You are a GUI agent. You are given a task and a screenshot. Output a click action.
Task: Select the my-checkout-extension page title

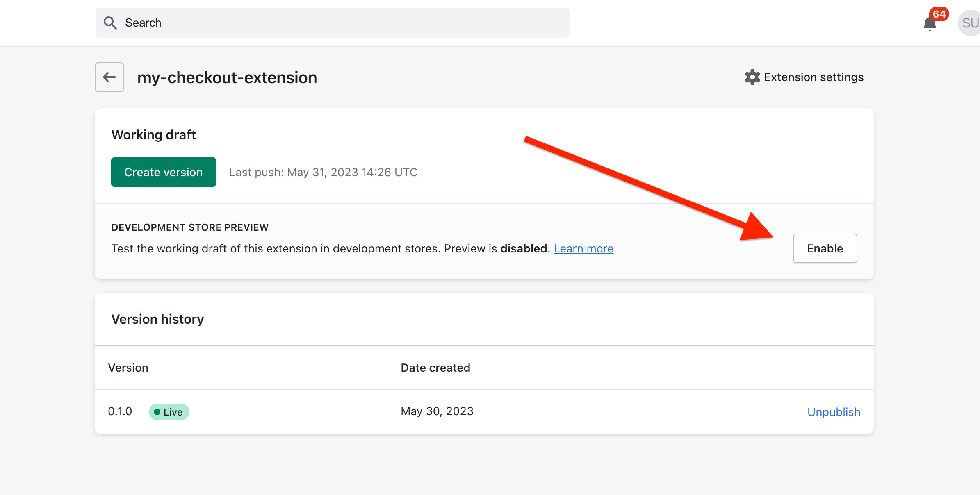(227, 77)
